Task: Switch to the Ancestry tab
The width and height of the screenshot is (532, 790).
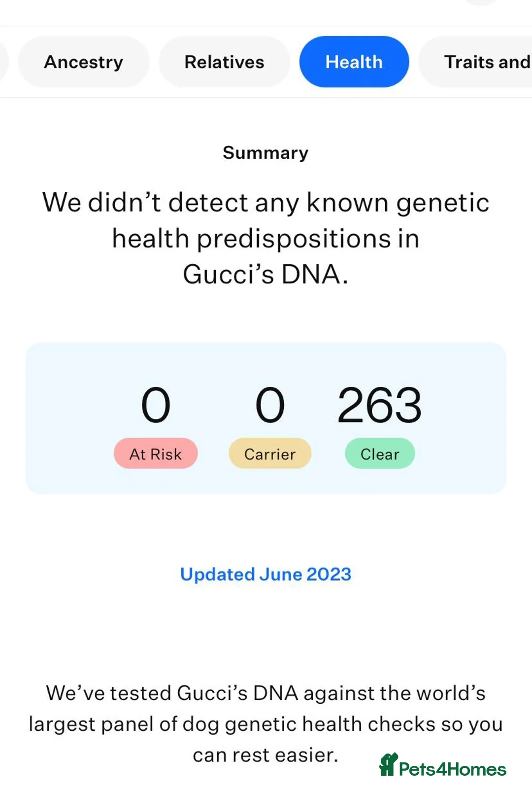Action: click(x=83, y=61)
